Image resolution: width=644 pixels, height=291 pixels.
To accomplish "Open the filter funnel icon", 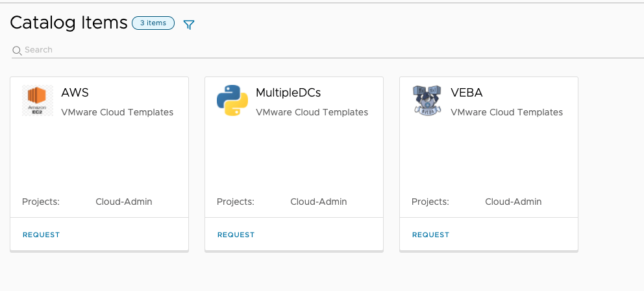I will coord(189,25).
